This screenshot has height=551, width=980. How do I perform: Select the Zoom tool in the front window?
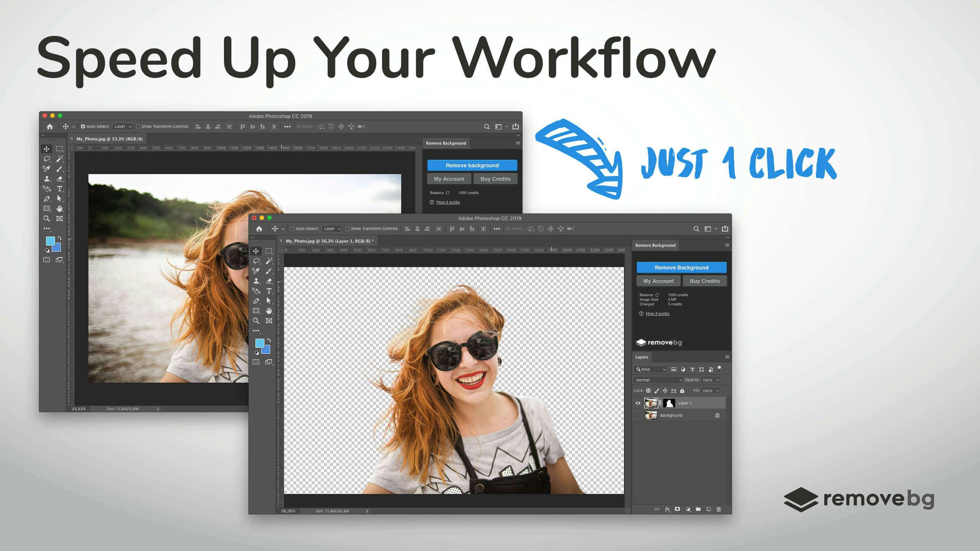[x=256, y=321]
